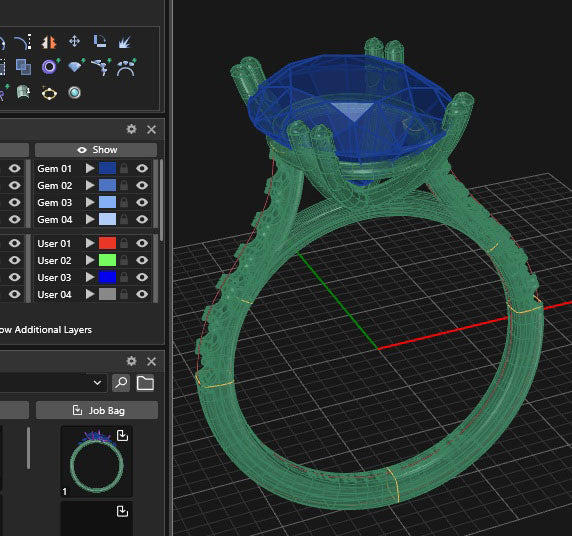Click the Gem layers list scrollbar
The image size is (572, 536).
161,199
